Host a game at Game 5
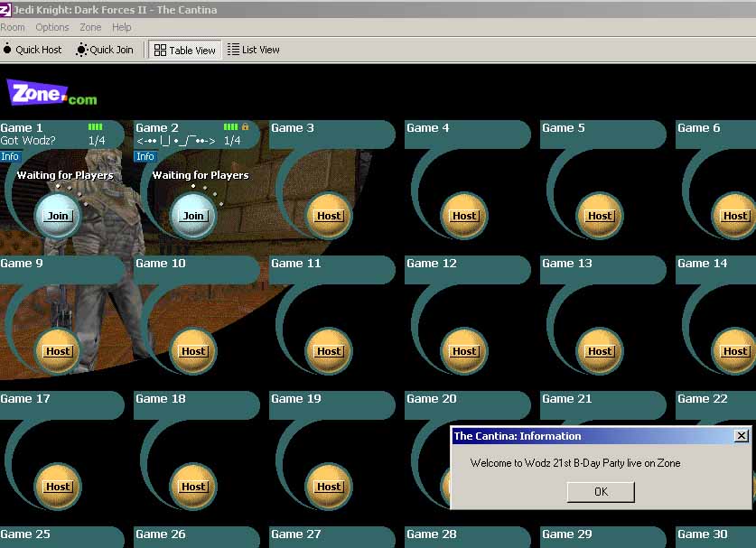The image size is (756, 548). tap(600, 216)
